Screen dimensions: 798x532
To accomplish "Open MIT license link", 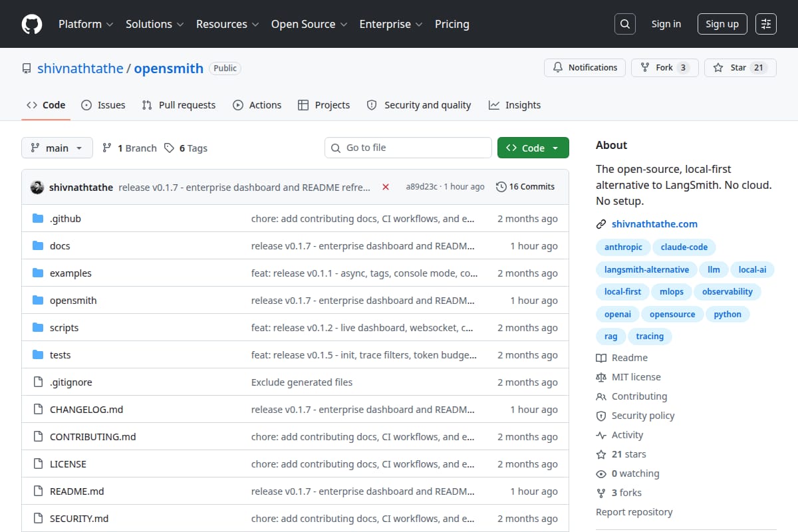I will pos(628,377).
